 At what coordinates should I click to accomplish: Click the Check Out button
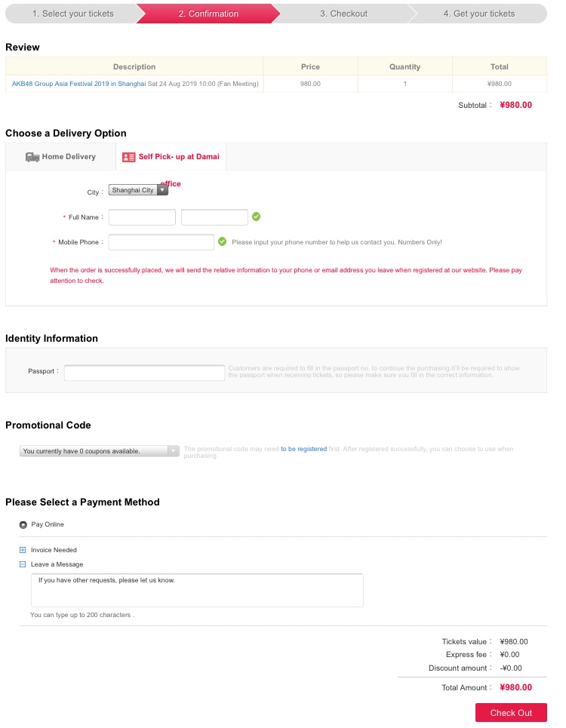pyautogui.click(x=511, y=713)
